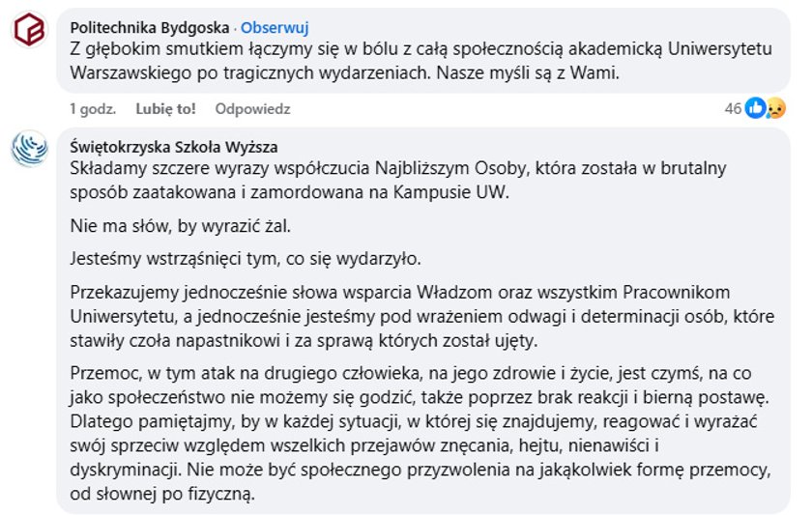
Task: Open the Świętokrzyska Szkoła Wyższa profile name
Action: pos(174,147)
